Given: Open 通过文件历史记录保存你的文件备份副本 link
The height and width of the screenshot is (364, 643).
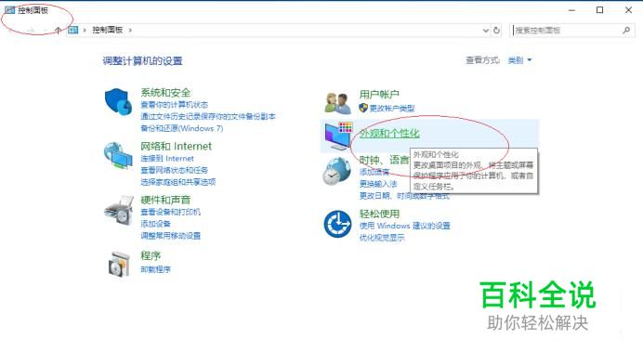Looking at the screenshot, I should (208, 117).
